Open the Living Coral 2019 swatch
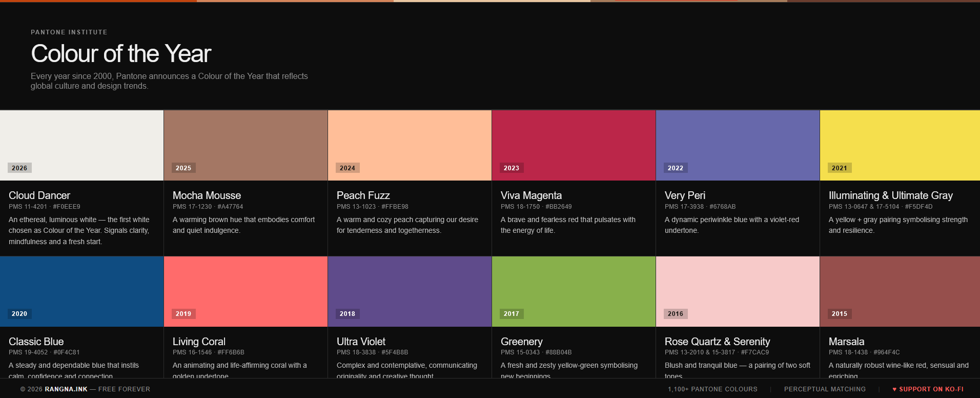This screenshot has height=398, width=980. click(246, 291)
